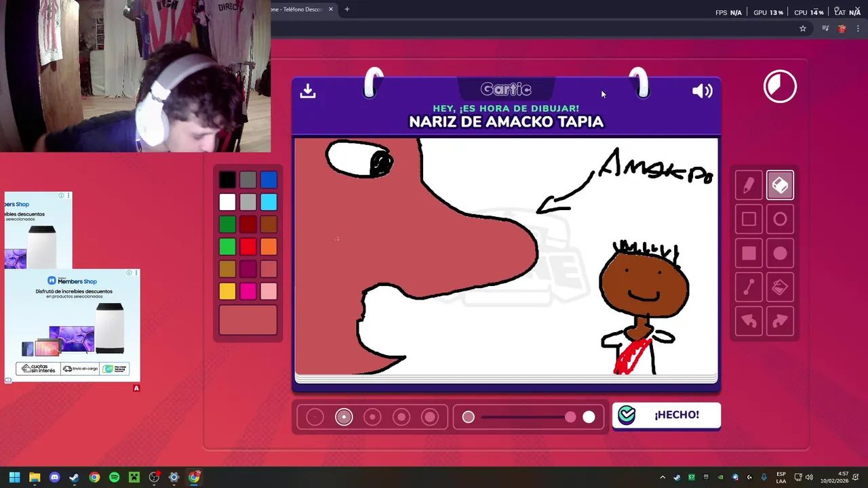Pick the bright red color swatch
Screen dimensions: 868x488
(x=248, y=247)
